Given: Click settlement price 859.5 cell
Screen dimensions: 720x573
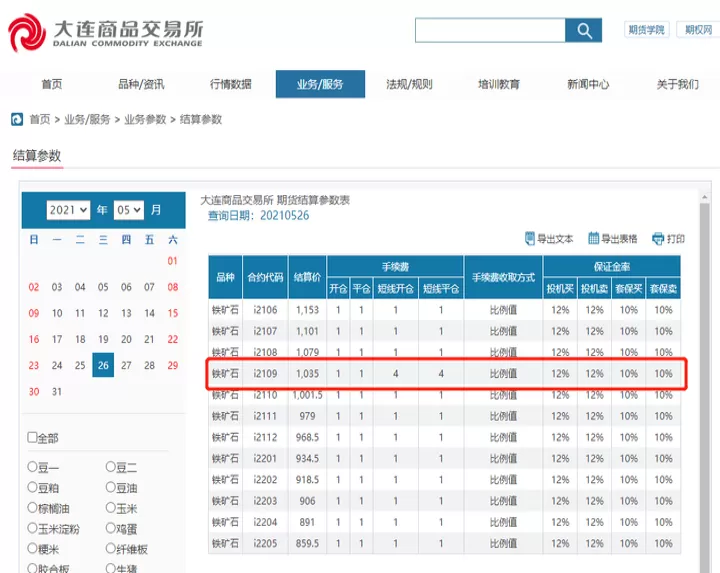Looking at the screenshot, I should [307, 543].
